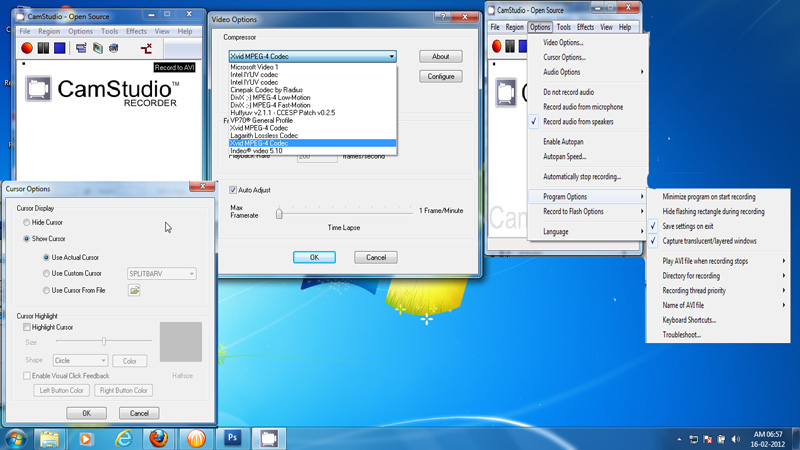Open Photoshop from the taskbar
Screen dimensions: 800x450
[x=232, y=438]
